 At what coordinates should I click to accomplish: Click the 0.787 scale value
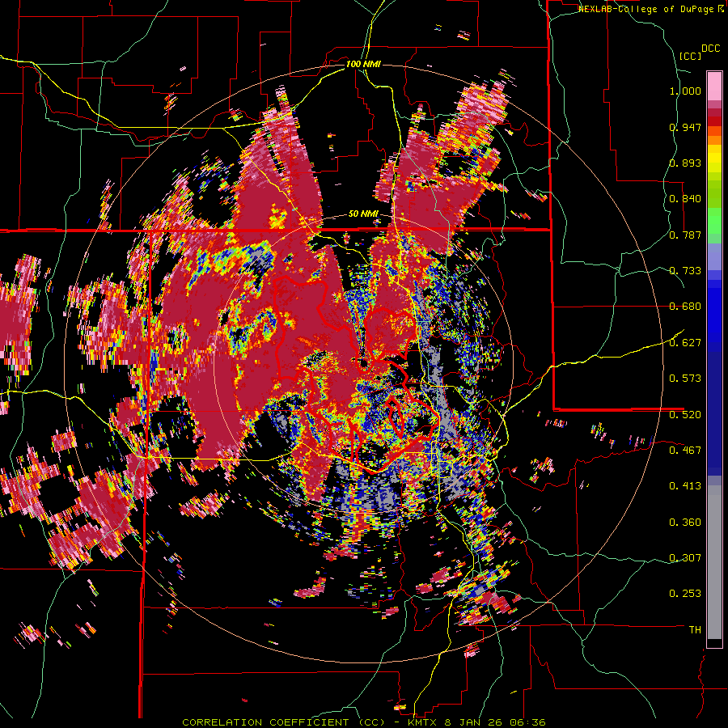click(685, 235)
